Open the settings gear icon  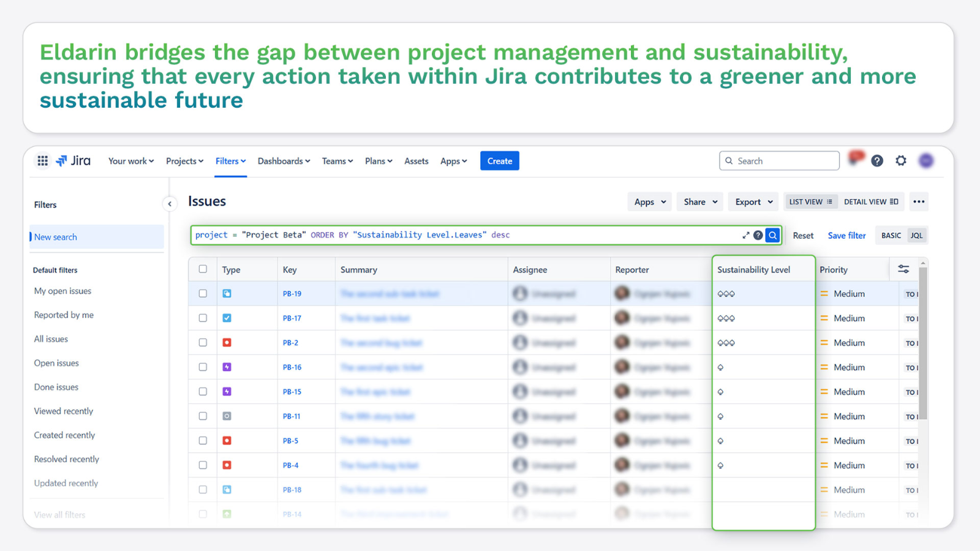pos(901,161)
